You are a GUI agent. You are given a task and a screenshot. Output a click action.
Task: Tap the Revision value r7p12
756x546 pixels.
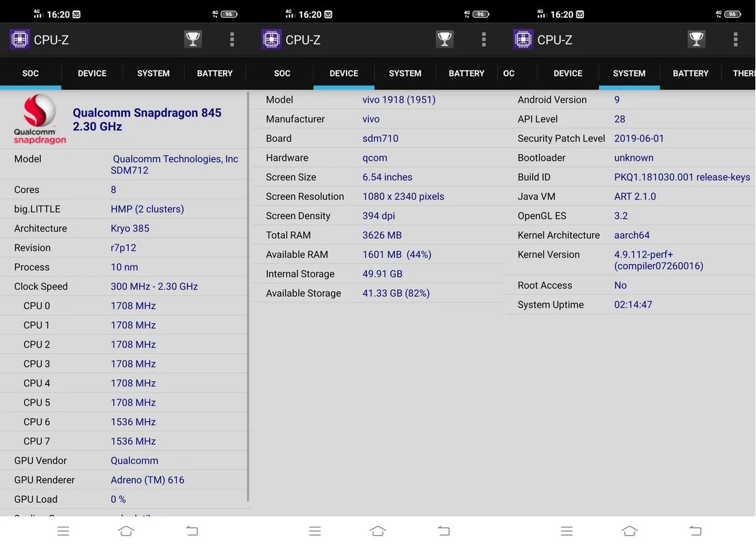click(x=123, y=248)
